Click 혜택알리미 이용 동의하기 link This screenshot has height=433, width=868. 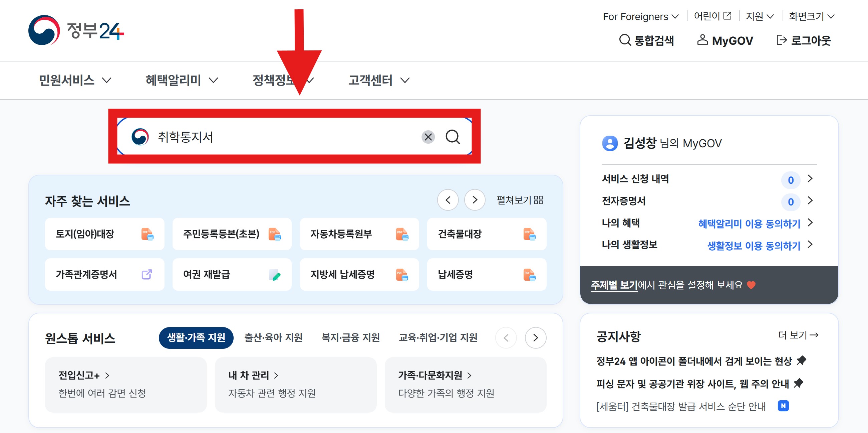[x=749, y=223]
